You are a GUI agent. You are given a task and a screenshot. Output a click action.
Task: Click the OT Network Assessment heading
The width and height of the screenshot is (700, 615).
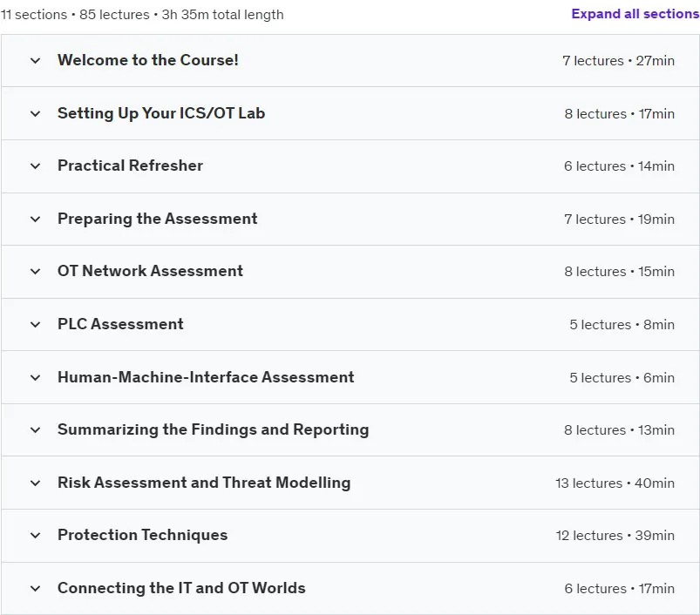[x=151, y=271]
